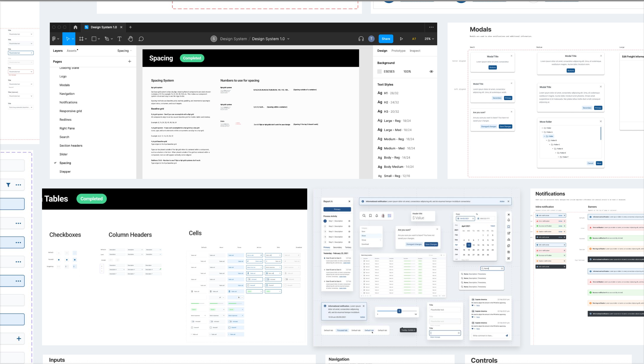Start audio conversation with headphones icon
Screen dimensions: 644x364
(361, 39)
